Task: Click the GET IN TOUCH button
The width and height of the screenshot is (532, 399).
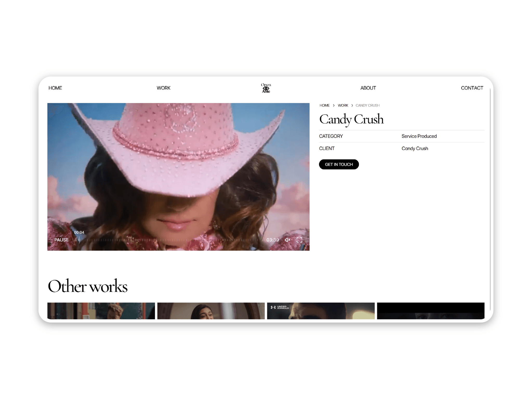Action: 339,164
